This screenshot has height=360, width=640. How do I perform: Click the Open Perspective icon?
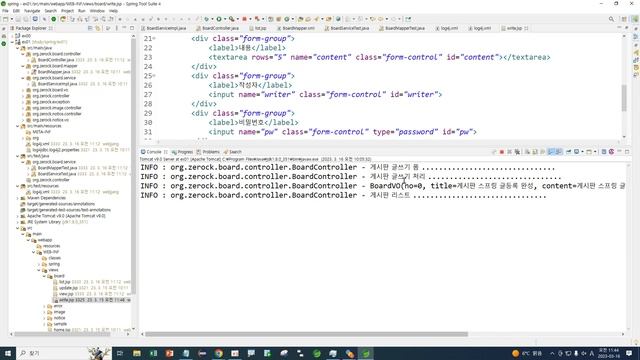pos(624,19)
